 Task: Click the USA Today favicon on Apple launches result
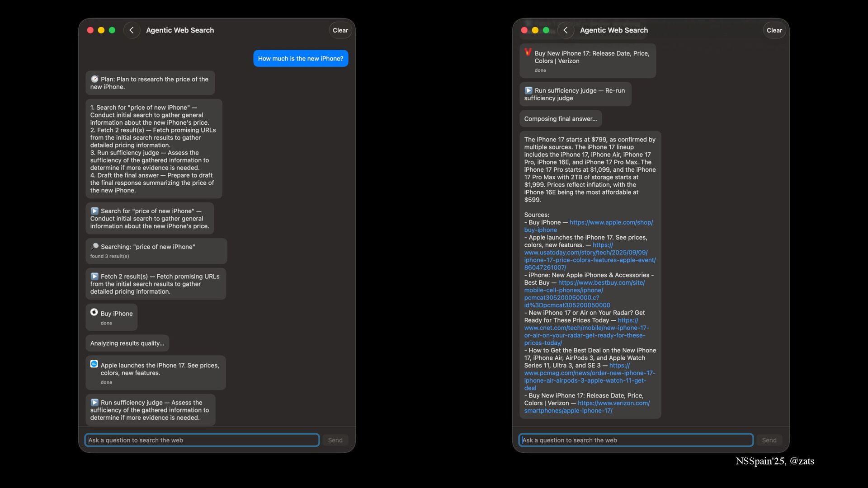pyautogui.click(x=94, y=364)
